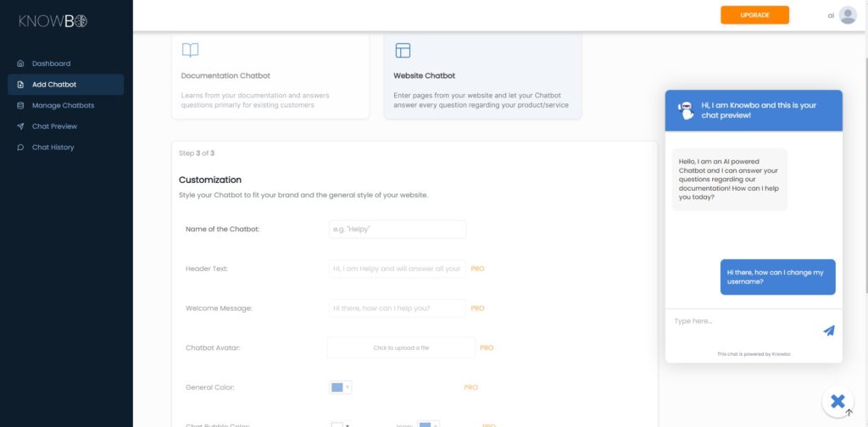
Task: Click the Dashboard home icon in sidebar
Action: (20, 64)
